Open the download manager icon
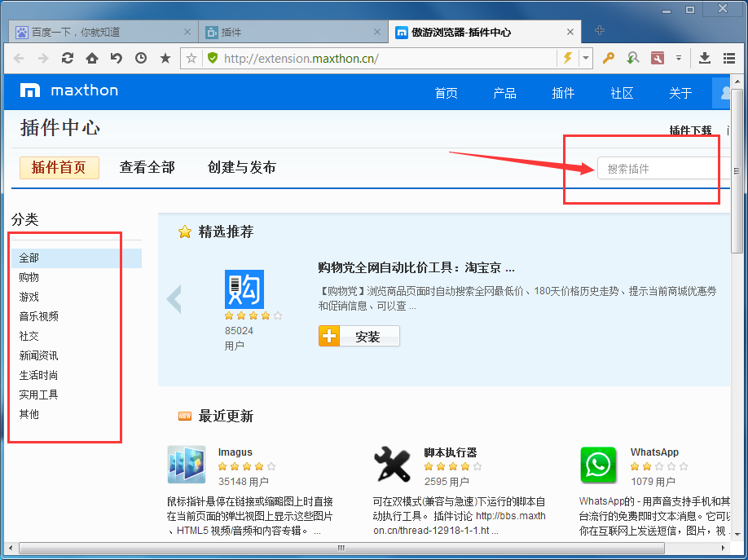Screen dimensions: 748x560 [x=705, y=58]
